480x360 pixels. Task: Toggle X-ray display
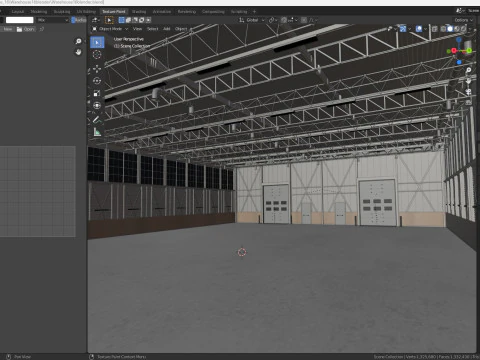coord(435,29)
